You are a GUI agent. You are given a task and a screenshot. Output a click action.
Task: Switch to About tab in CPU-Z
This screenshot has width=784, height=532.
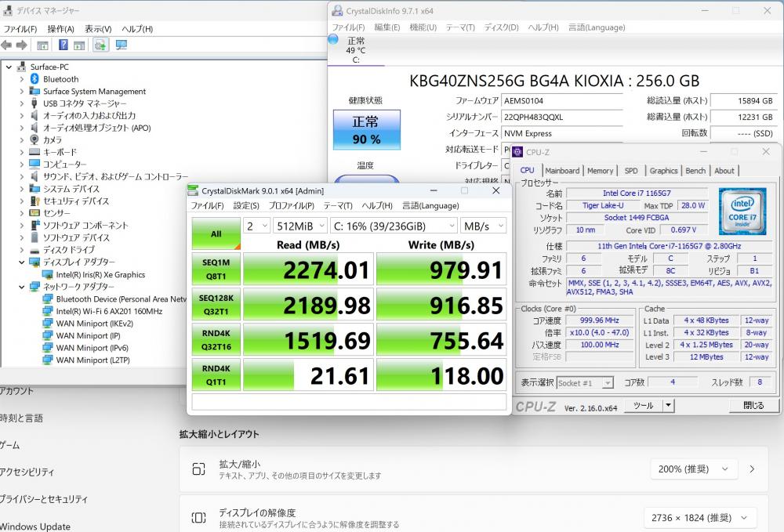coord(724,171)
